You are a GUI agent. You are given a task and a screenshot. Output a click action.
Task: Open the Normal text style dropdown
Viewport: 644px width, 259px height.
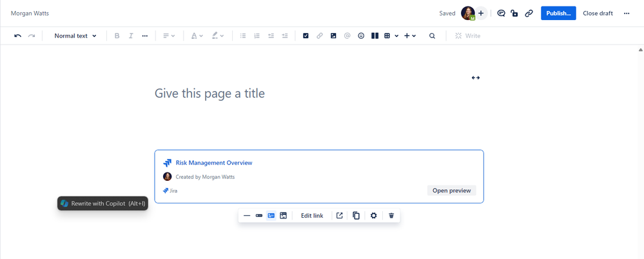pos(75,36)
